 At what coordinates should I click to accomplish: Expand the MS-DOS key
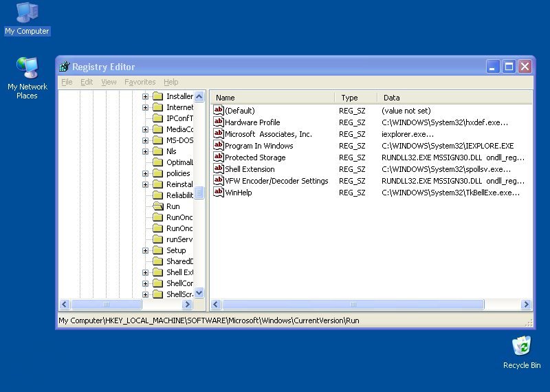pyautogui.click(x=145, y=140)
